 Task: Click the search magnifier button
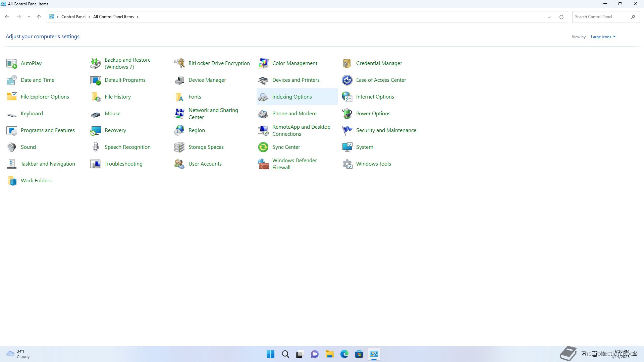click(x=633, y=17)
